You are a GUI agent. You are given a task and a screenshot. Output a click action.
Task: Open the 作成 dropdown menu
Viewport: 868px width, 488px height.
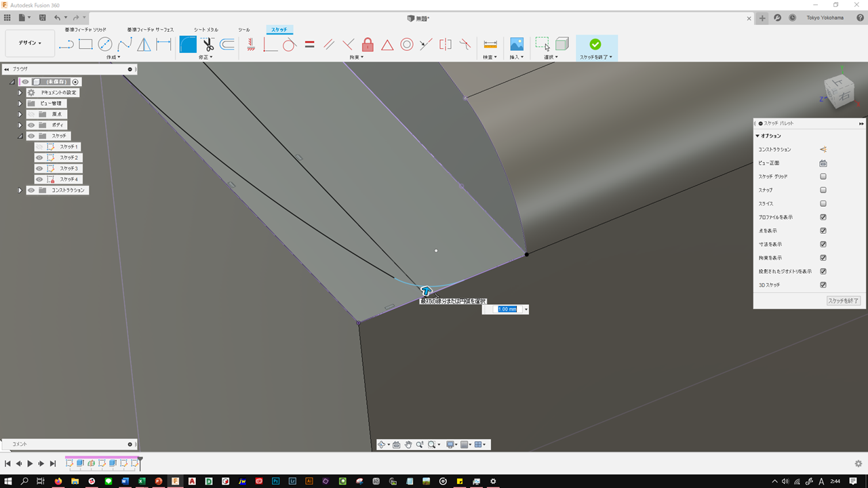[x=114, y=58]
